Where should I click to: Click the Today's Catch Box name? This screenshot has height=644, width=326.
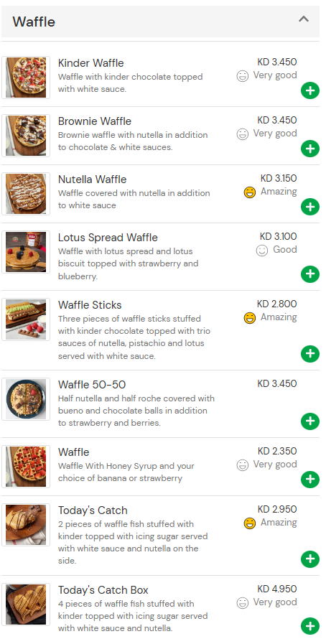click(x=103, y=590)
